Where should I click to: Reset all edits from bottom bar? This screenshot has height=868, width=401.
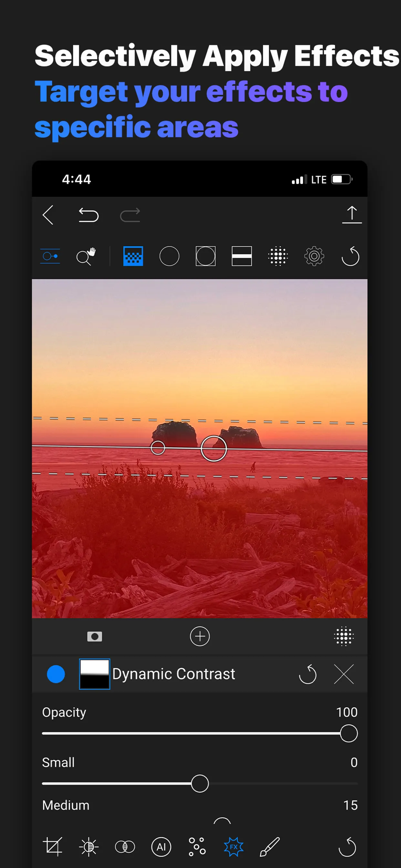(x=347, y=846)
